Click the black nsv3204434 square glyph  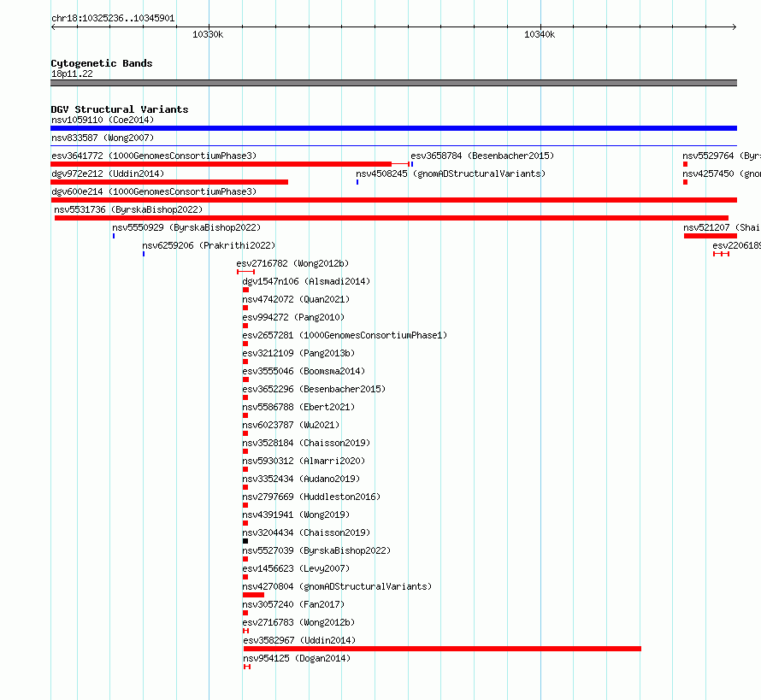pos(245,541)
